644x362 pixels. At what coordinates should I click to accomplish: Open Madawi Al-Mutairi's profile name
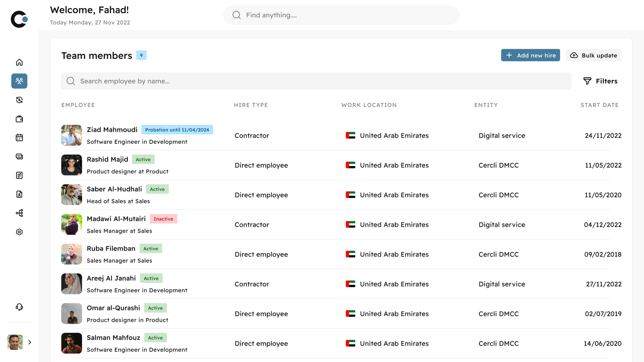click(116, 219)
